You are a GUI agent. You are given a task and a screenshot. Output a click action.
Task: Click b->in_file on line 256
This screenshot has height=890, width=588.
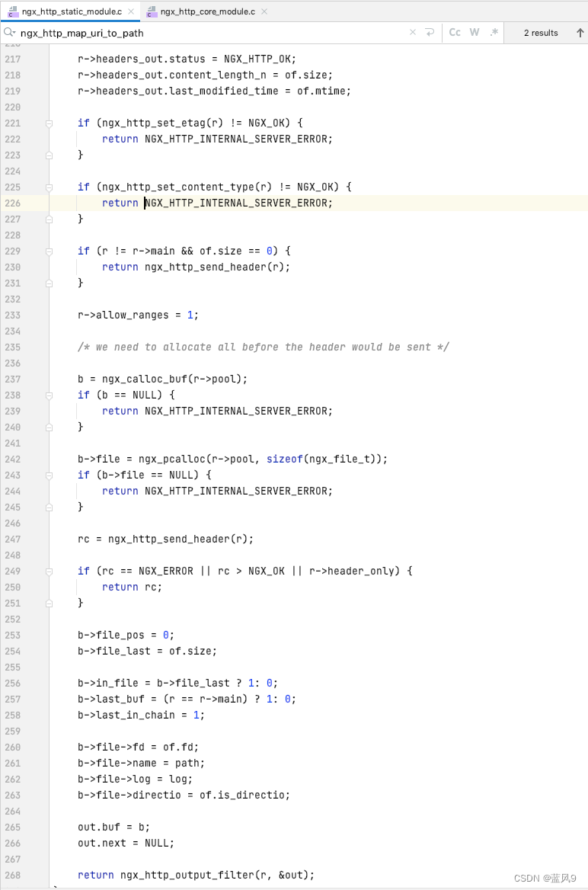(x=108, y=684)
